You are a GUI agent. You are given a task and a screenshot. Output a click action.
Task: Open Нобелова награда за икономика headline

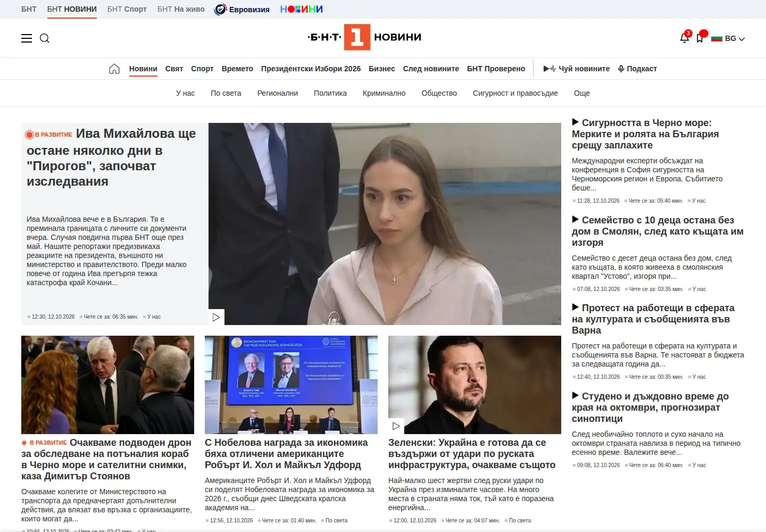click(x=286, y=454)
